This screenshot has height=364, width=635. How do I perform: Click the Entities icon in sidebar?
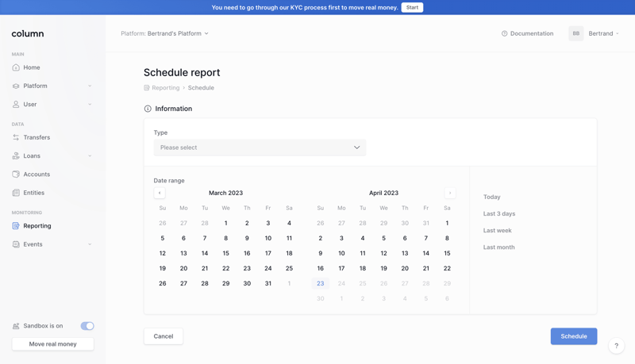[16, 193]
